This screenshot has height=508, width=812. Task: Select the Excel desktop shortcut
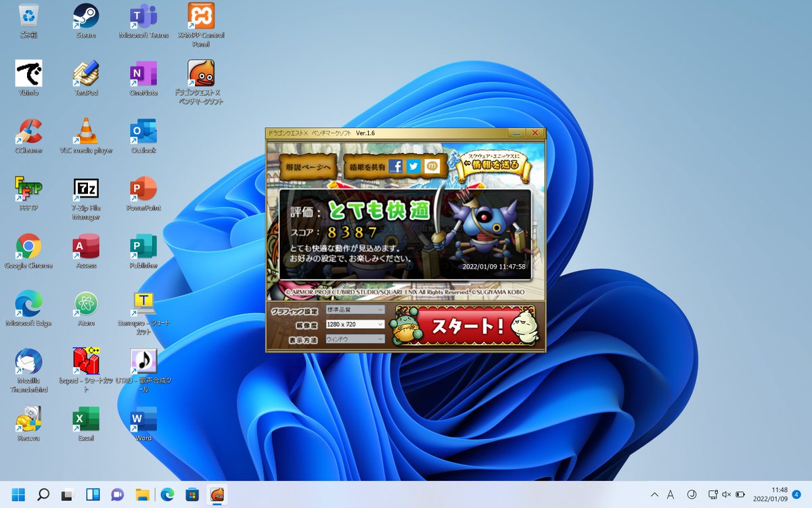[x=86, y=424]
